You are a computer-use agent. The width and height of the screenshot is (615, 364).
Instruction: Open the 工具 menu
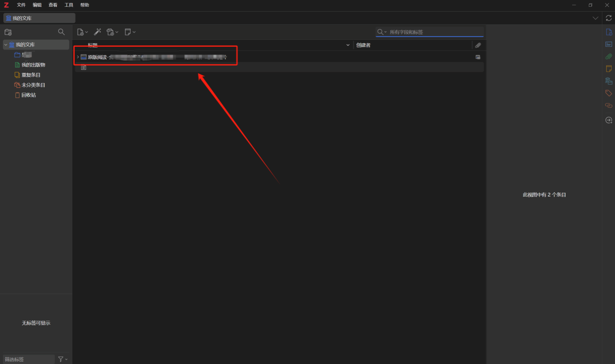click(69, 5)
